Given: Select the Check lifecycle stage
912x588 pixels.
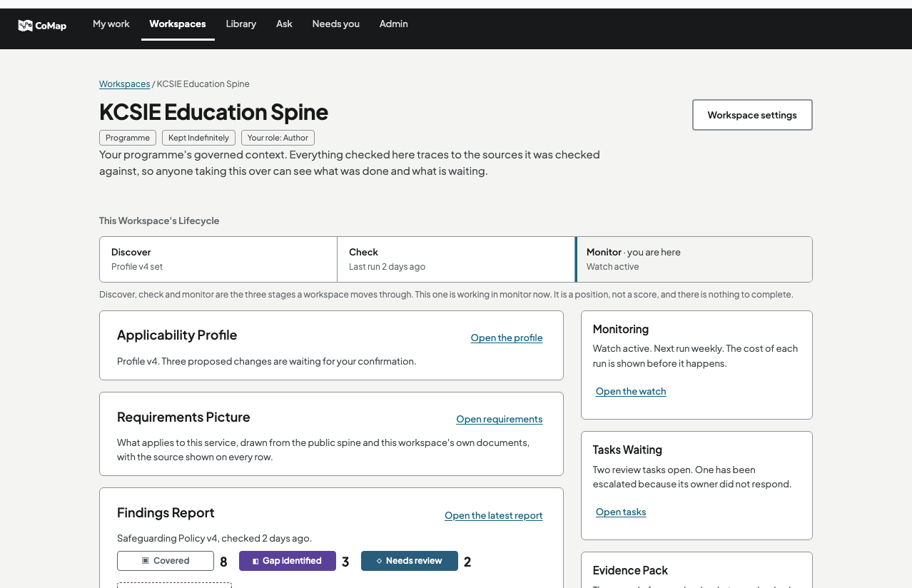Looking at the screenshot, I should (456, 260).
